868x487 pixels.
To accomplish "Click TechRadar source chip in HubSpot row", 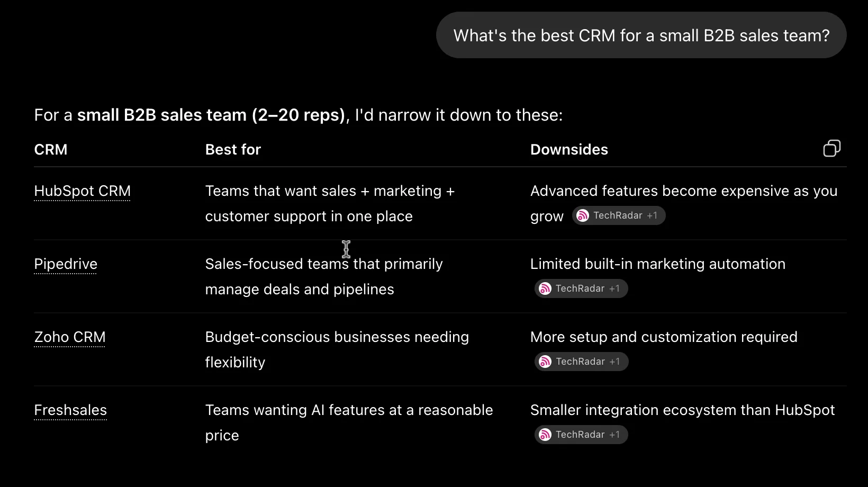I will (x=619, y=215).
